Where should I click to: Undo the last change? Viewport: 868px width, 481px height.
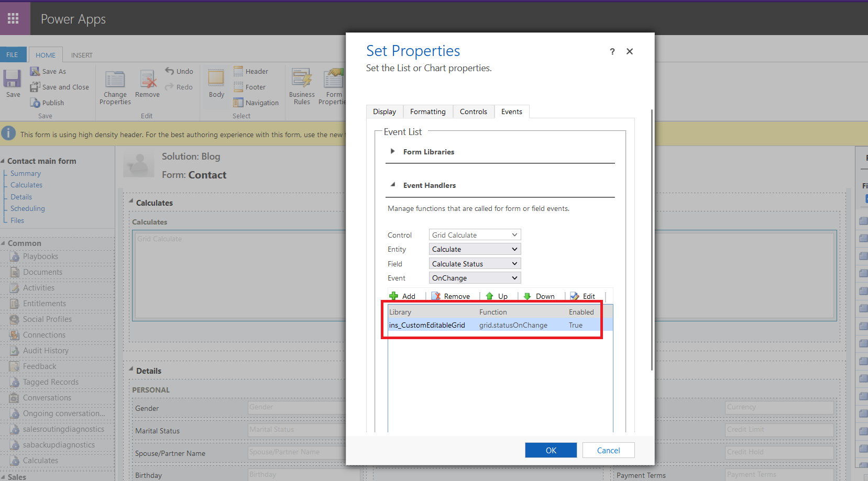click(179, 71)
